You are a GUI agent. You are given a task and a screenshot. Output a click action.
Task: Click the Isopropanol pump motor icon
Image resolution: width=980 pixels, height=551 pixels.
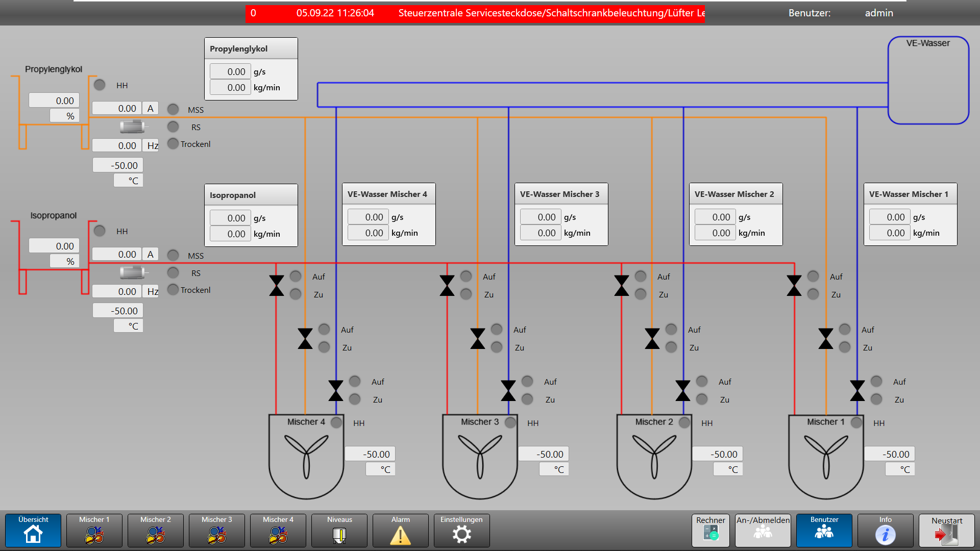click(133, 272)
